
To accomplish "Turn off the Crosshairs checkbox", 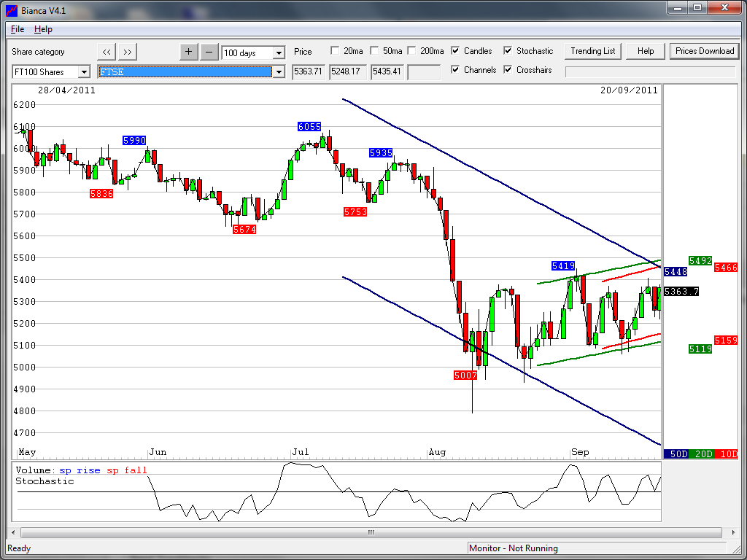I will tap(508, 70).
